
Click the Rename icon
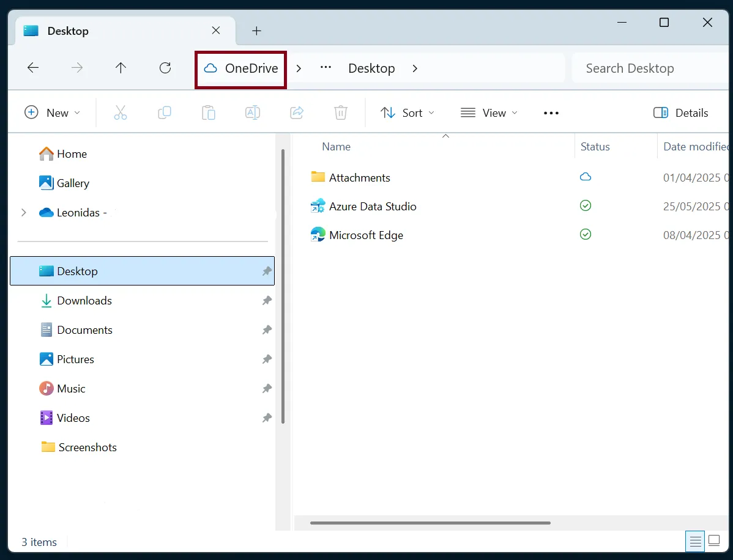(253, 113)
